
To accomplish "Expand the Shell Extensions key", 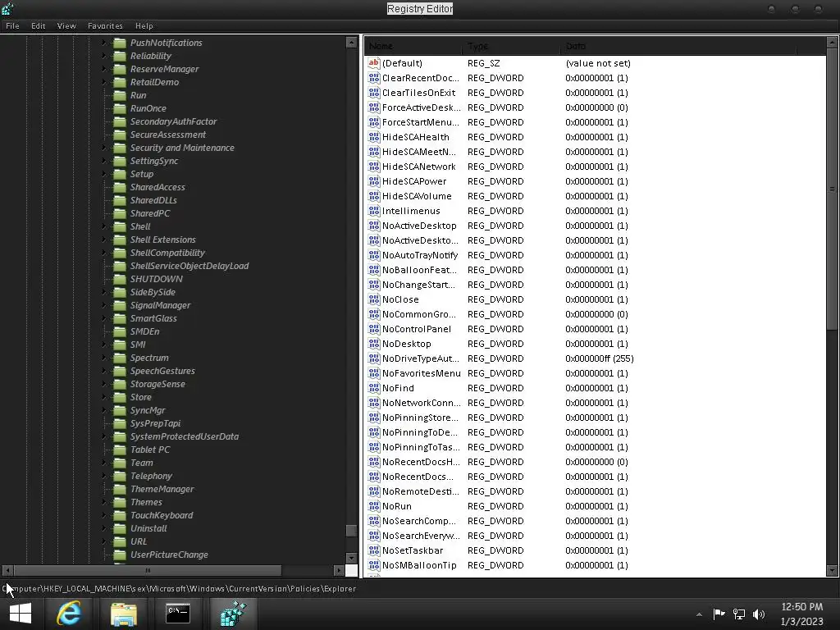I will (x=104, y=240).
